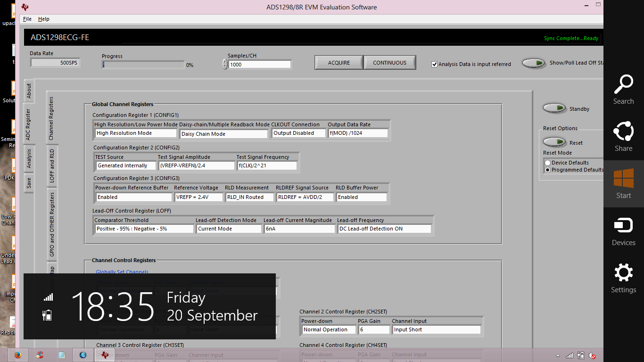
Task: Click the globe icon in the taskbar
Action: pos(83,355)
